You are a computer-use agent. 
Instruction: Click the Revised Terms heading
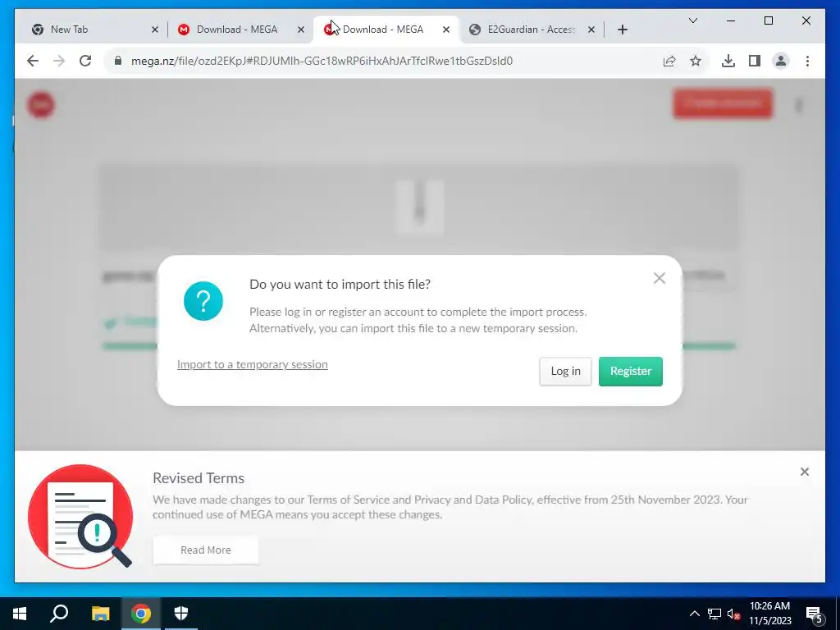point(199,478)
